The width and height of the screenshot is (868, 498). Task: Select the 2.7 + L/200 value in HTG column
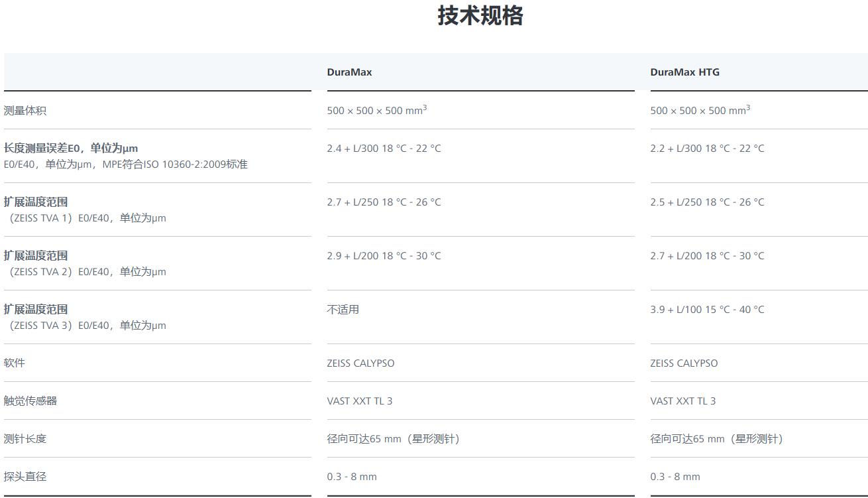pos(707,256)
